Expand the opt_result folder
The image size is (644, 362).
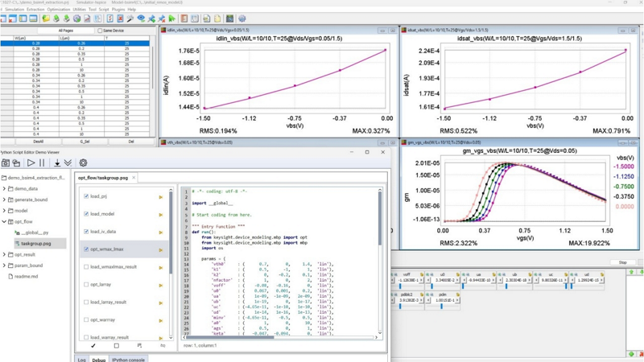tap(4, 254)
